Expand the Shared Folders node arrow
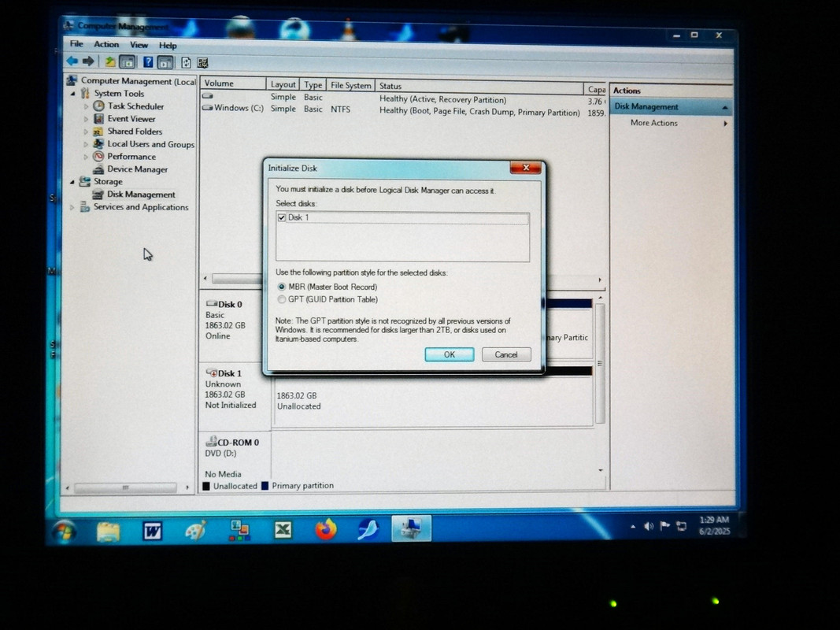Image resolution: width=840 pixels, height=630 pixels. 86,132
